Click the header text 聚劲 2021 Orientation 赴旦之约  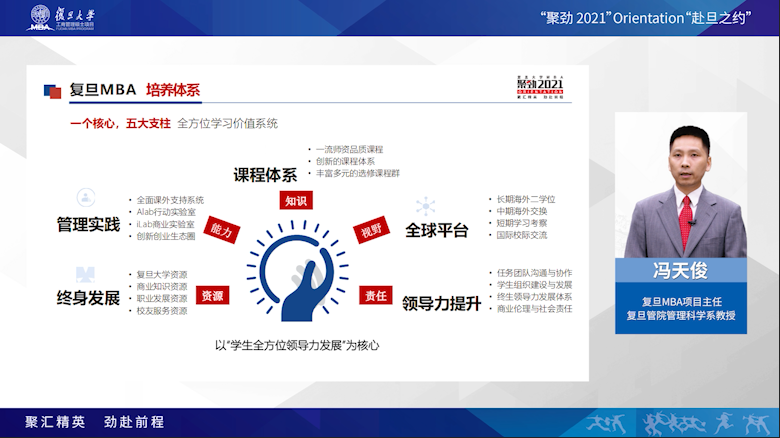coord(646,18)
